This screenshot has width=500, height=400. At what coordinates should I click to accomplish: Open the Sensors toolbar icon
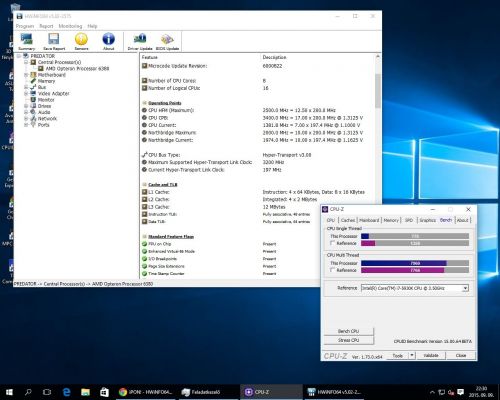[x=81, y=41]
